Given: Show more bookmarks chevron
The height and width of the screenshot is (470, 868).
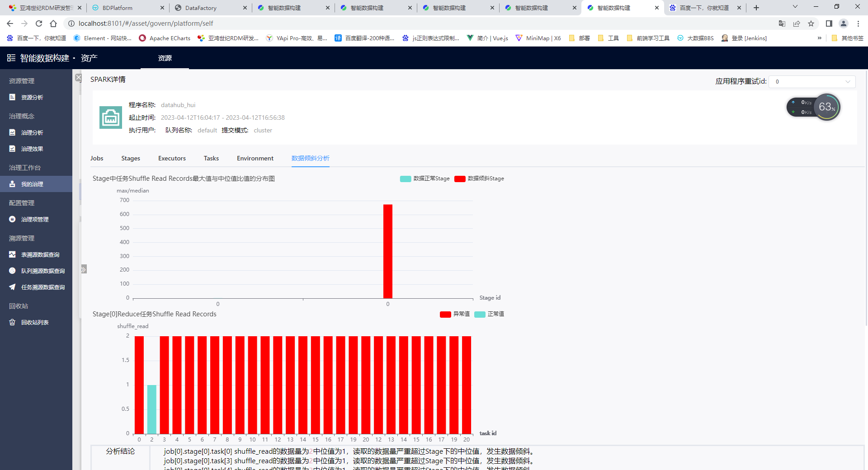Looking at the screenshot, I should tap(819, 38).
